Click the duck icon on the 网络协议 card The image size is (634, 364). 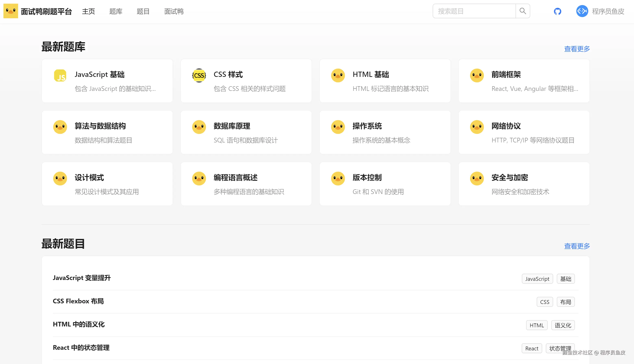(477, 127)
